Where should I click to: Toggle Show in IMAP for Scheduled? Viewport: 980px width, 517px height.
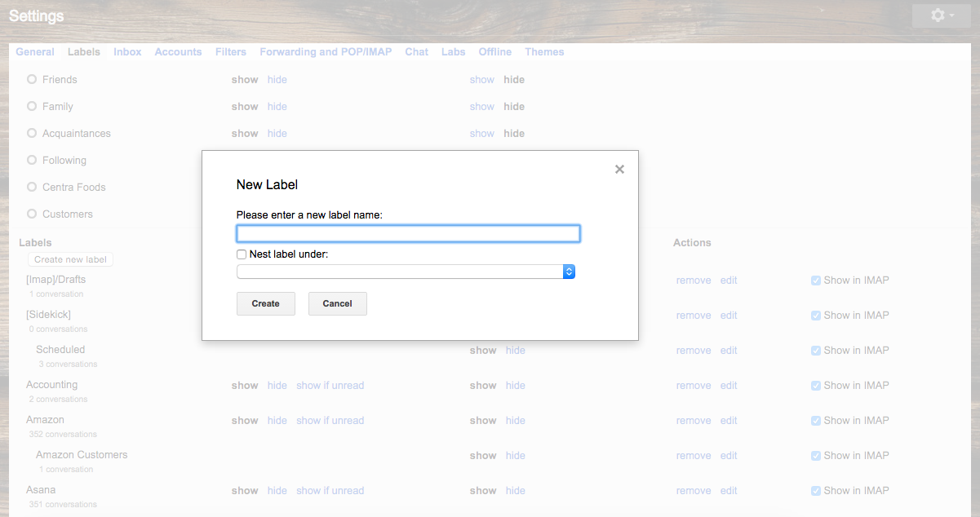tap(816, 350)
